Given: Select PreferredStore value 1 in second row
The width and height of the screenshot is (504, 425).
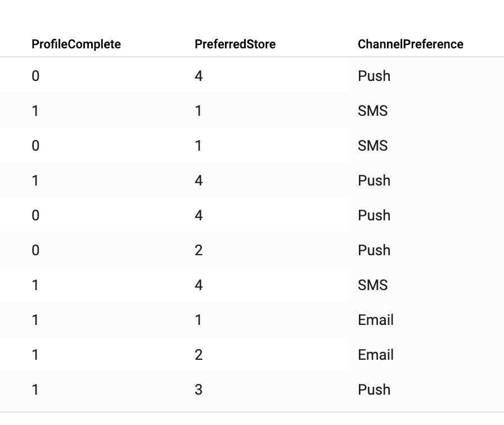Looking at the screenshot, I should point(199,111).
